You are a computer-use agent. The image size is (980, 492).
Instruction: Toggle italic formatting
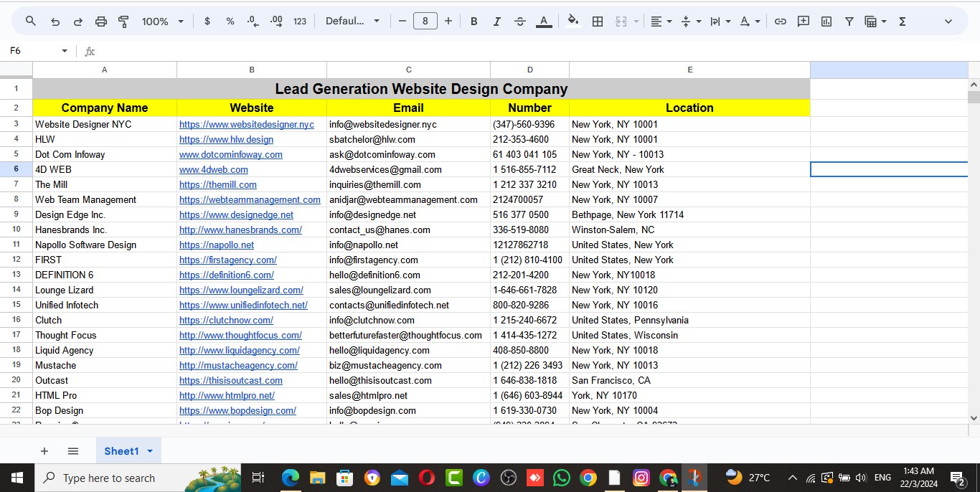click(x=496, y=21)
